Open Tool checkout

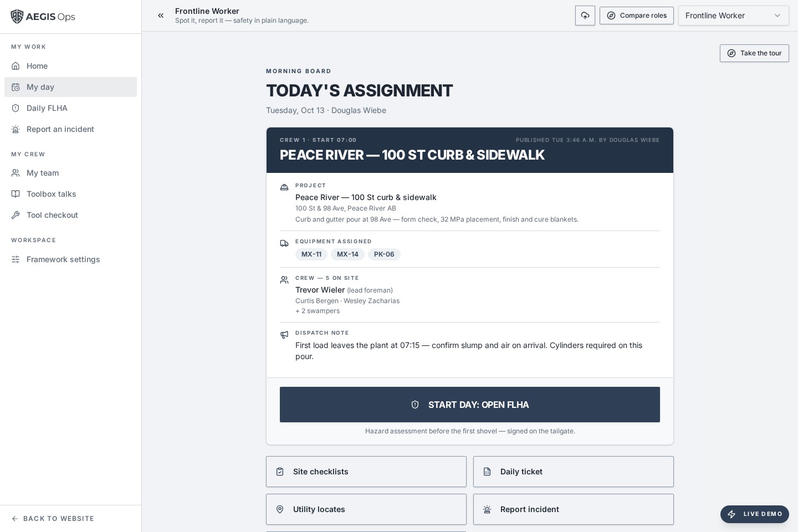click(70, 215)
